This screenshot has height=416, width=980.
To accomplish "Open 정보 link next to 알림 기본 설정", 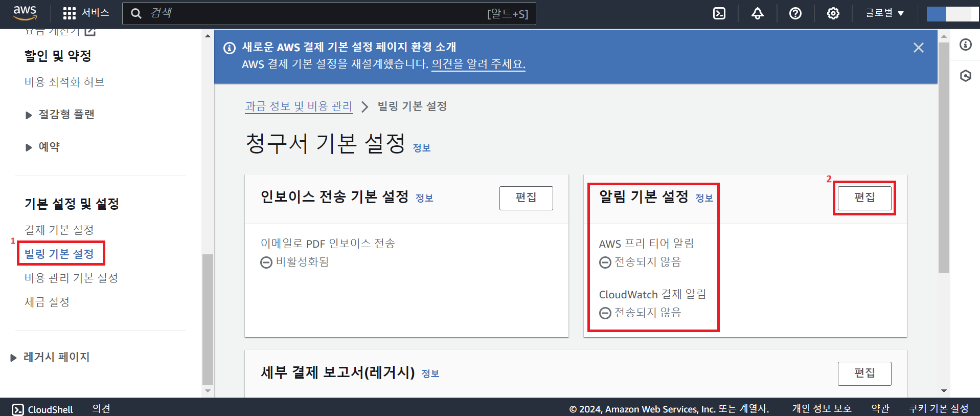I will tap(704, 198).
